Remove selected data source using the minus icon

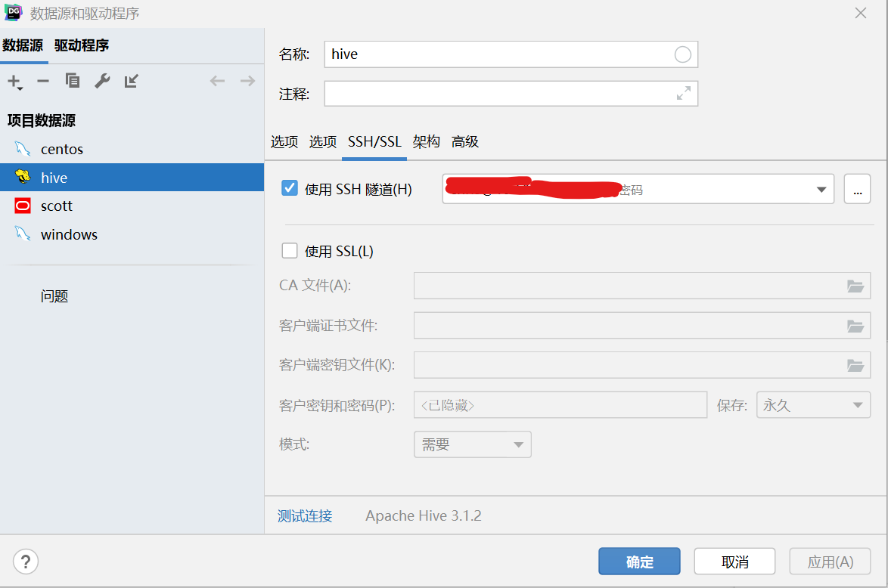pyautogui.click(x=42, y=81)
